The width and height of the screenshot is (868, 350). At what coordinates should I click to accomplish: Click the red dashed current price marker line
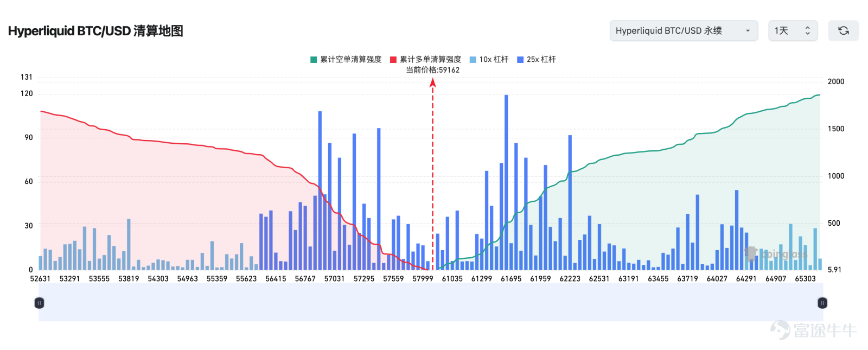pyautogui.click(x=433, y=174)
